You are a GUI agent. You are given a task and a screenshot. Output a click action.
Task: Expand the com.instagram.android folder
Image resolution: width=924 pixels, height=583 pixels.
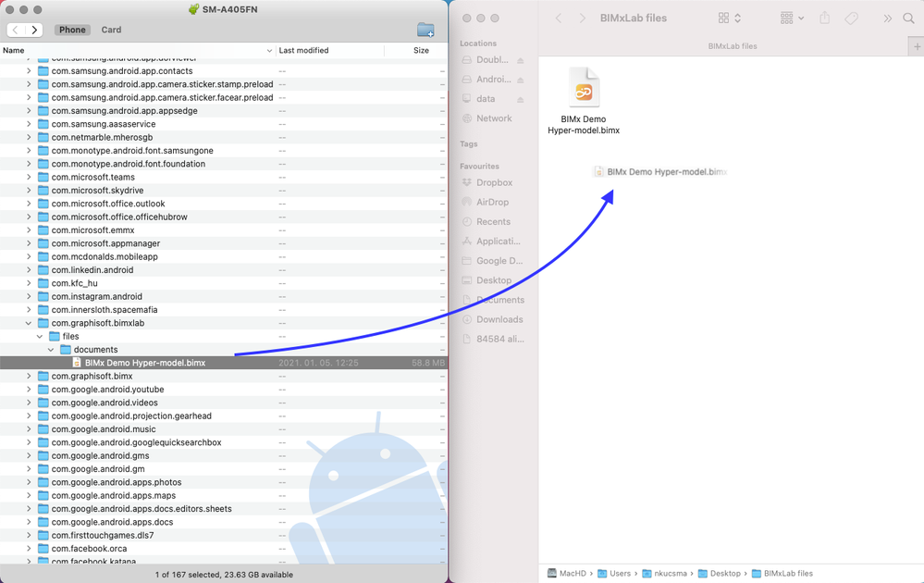click(29, 296)
